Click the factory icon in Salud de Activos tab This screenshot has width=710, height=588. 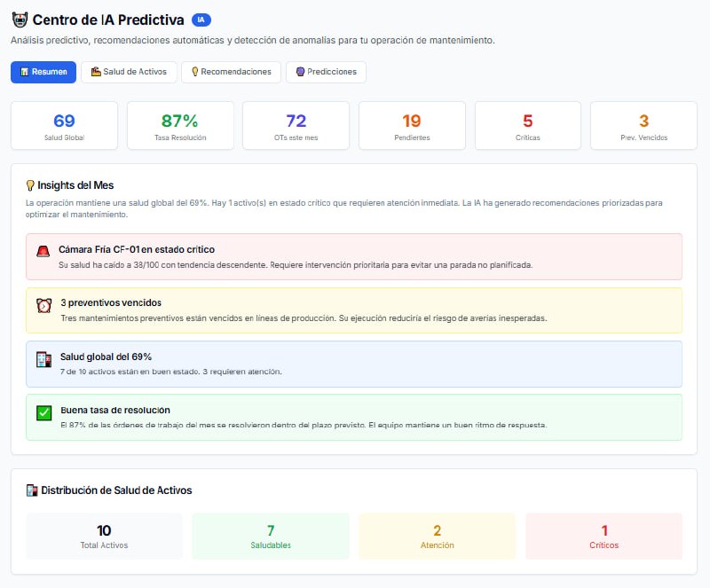click(x=96, y=72)
